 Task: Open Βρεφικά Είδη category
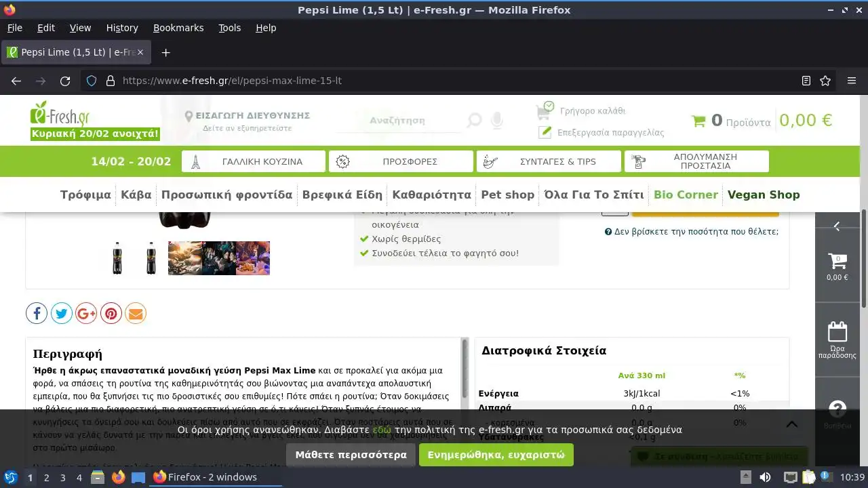pos(342,195)
